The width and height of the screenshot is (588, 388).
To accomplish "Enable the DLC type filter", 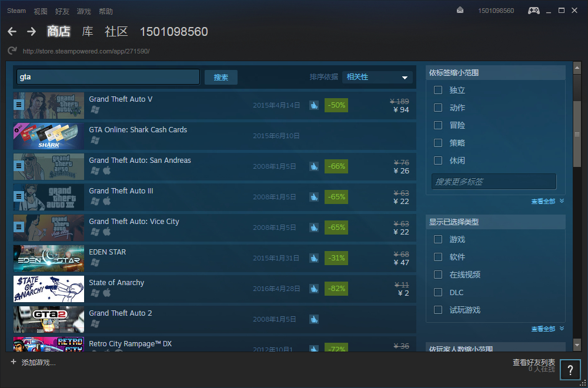I will (438, 292).
